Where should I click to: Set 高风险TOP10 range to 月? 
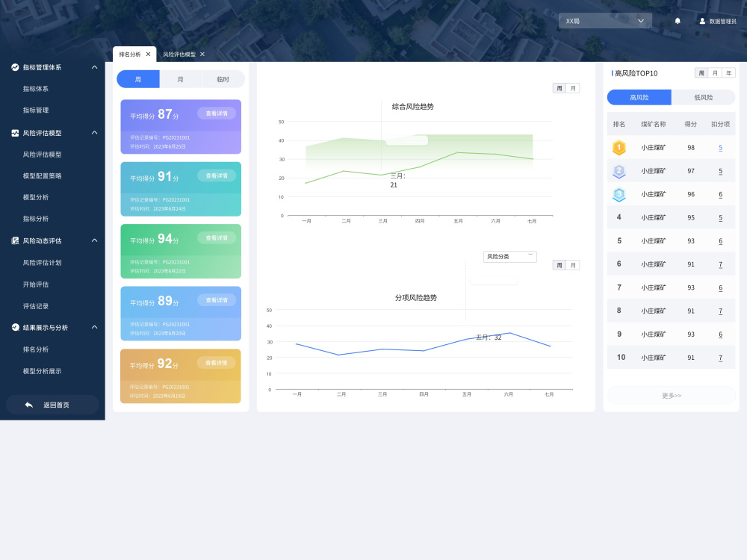715,73
